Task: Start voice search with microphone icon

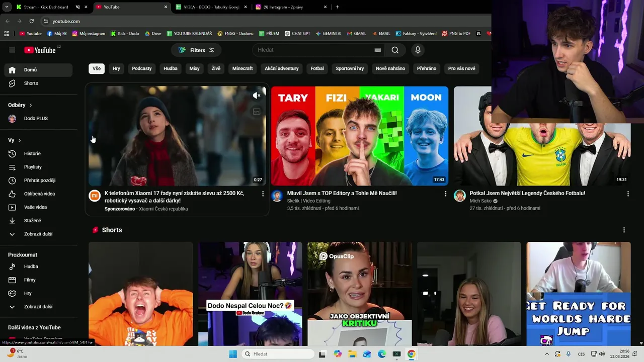Action: pyautogui.click(x=417, y=50)
